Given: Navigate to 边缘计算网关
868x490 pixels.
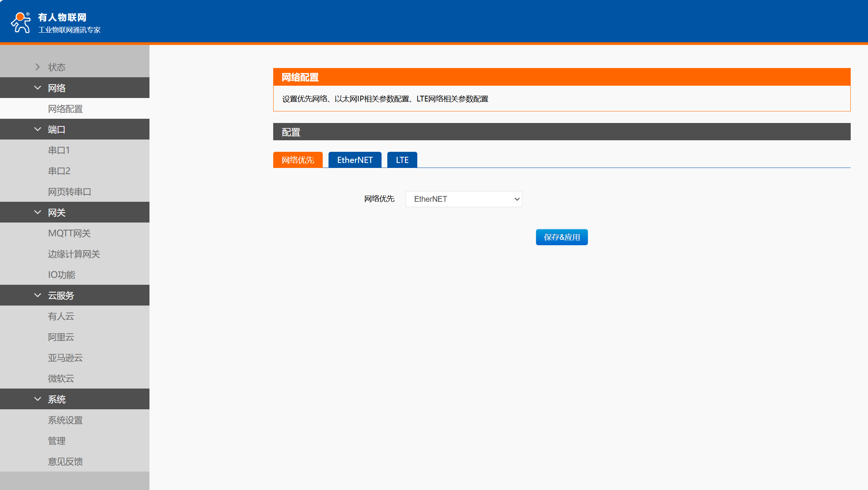Looking at the screenshot, I should click(x=74, y=254).
